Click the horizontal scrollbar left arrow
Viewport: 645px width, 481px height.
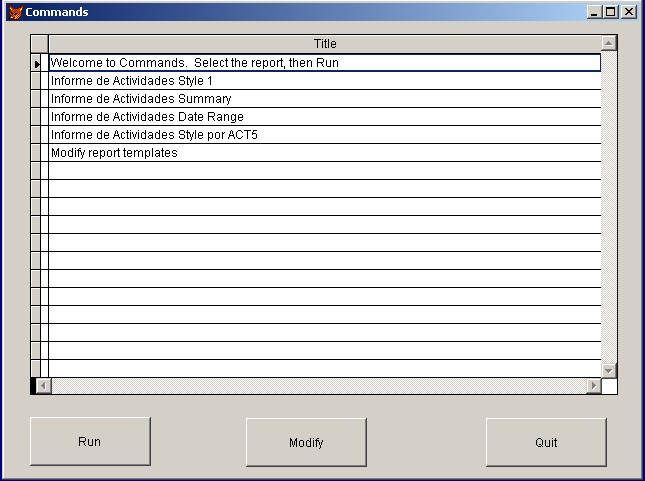(x=40, y=386)
